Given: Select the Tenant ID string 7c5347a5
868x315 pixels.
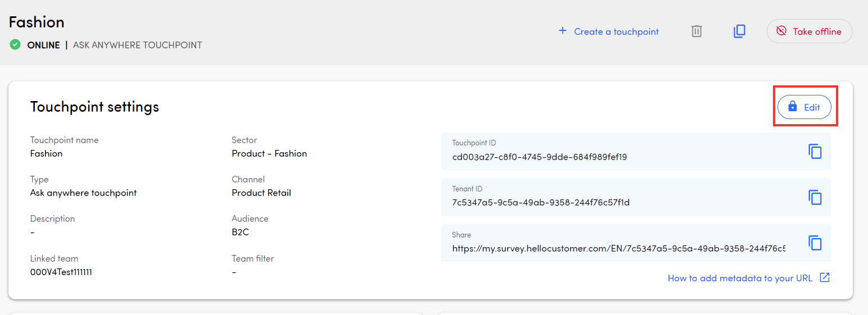Looking at the screenshot, I should click(x=540, y=203).
